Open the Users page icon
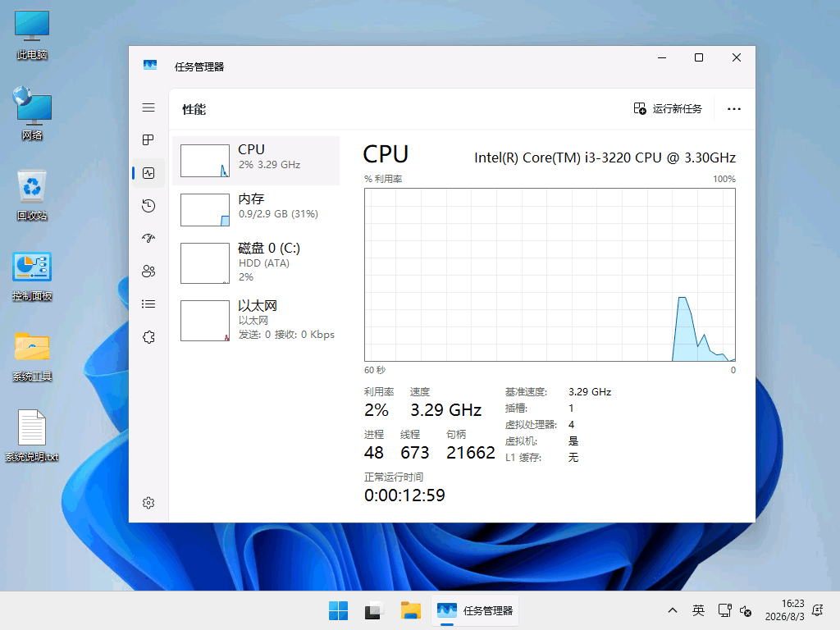 [148, 271]
